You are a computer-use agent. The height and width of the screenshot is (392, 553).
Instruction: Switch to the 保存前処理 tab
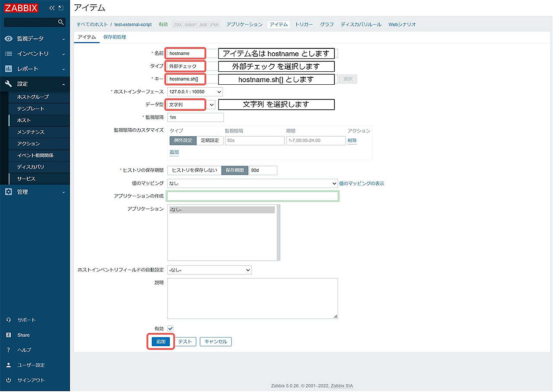tap(114, 37)
